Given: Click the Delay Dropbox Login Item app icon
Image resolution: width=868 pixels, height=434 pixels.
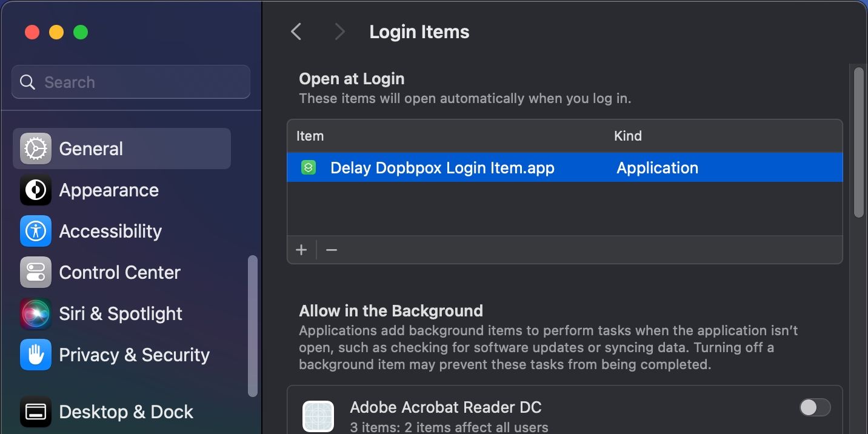Looking at the screenshot, I should [x=309, y=167].
